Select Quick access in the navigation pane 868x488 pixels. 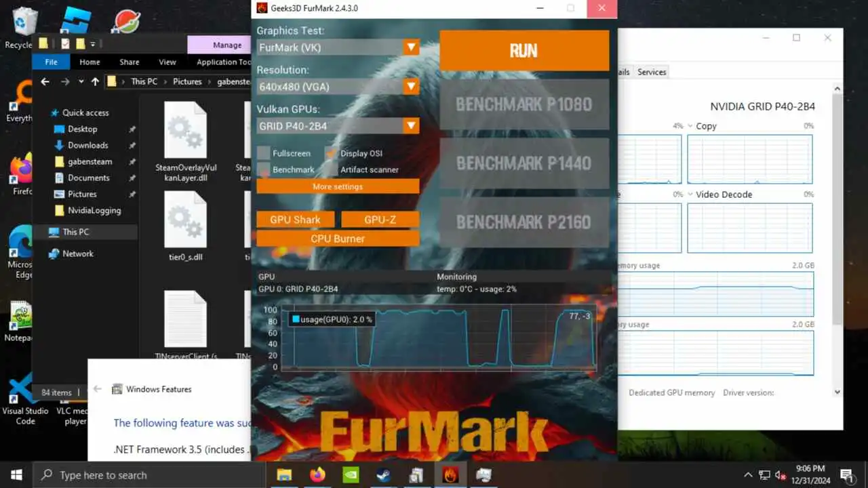coord(85,113)
